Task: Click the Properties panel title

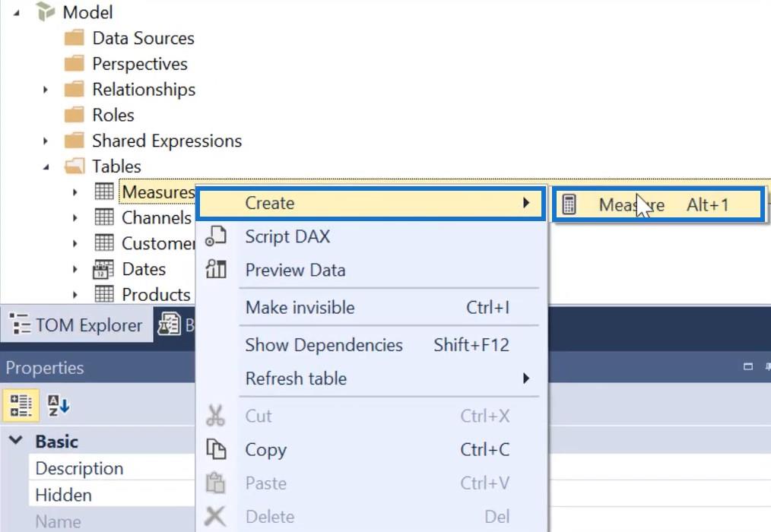Action: 45,367
